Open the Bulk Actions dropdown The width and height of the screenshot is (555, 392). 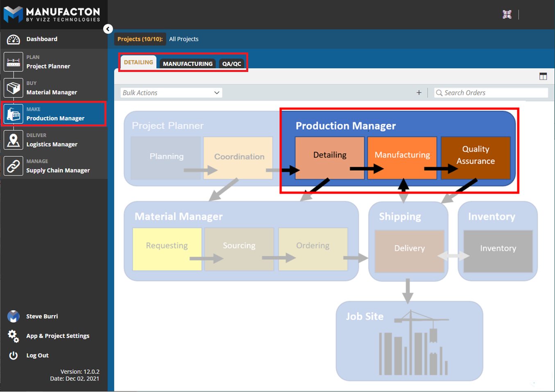click(x=171, y=93)
